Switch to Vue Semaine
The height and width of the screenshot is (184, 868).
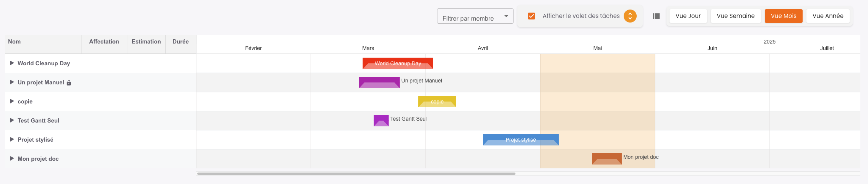pos(735,16)
